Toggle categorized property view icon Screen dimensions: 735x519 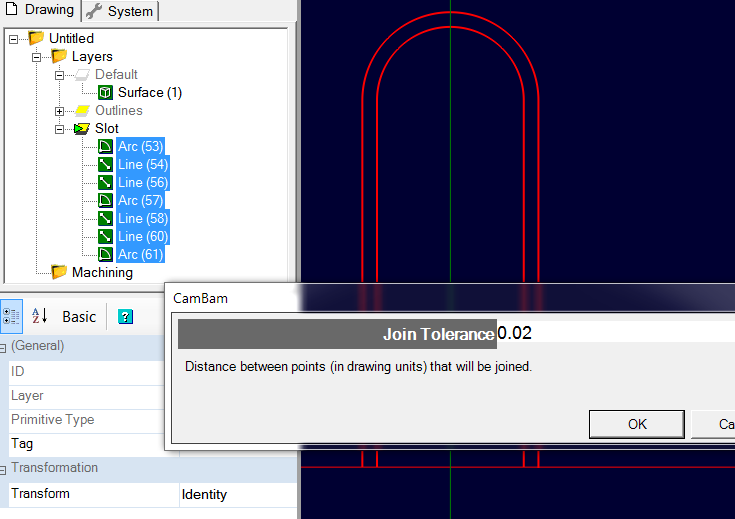click(11, 316)
